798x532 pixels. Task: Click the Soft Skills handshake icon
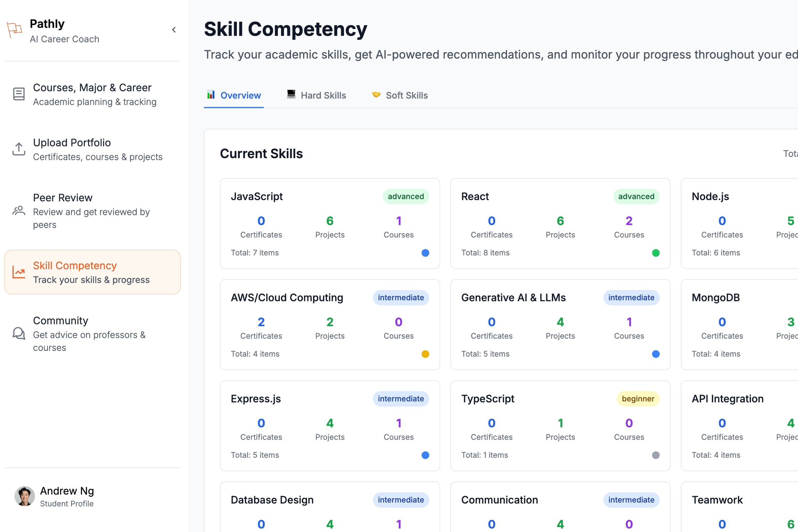[x=376, y=95]
